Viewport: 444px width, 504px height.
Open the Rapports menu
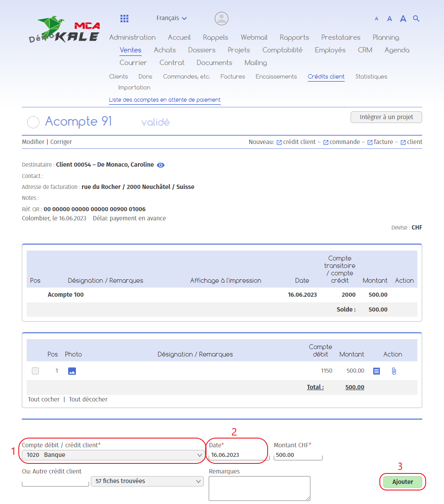(294, 37)
